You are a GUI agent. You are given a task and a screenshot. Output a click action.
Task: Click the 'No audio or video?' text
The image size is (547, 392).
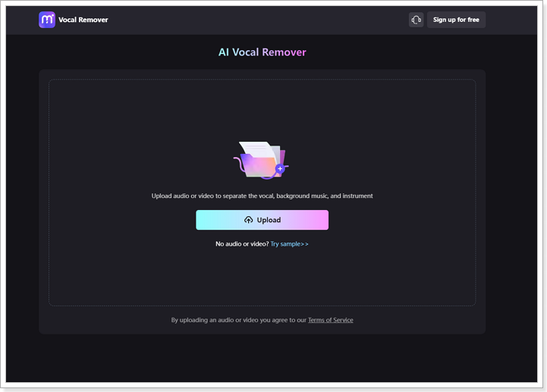click(x=242, y=244)
